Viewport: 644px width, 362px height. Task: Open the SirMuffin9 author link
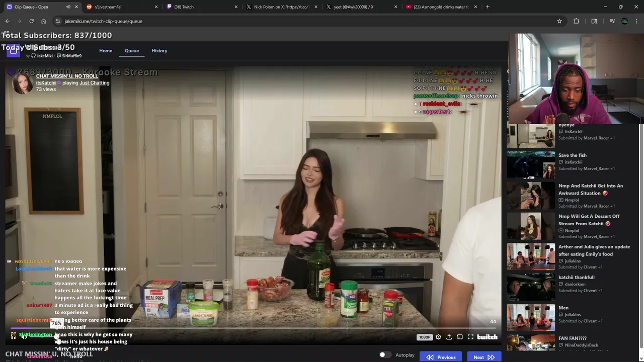(x=69, y=56)
